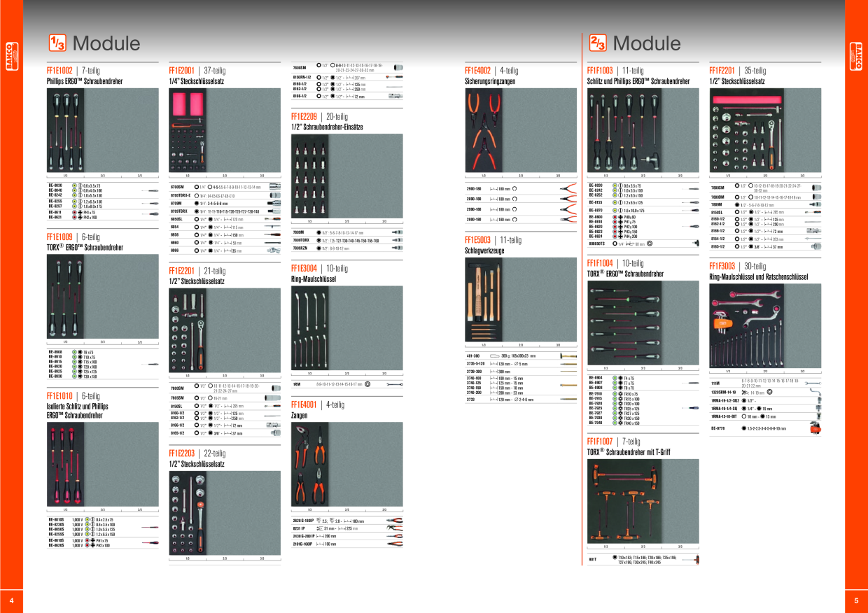This screenshot has width=868, height=613.
Task: Click the combination wrench picture in the 1RM row
Action: click(395, 384)
